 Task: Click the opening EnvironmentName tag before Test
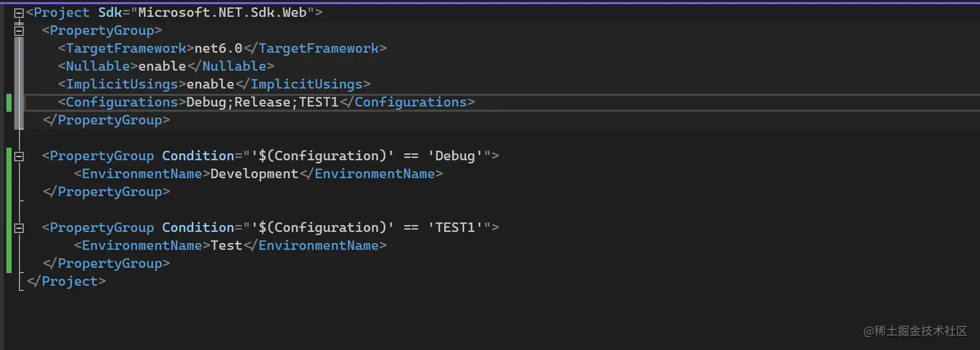pos(143,246)
